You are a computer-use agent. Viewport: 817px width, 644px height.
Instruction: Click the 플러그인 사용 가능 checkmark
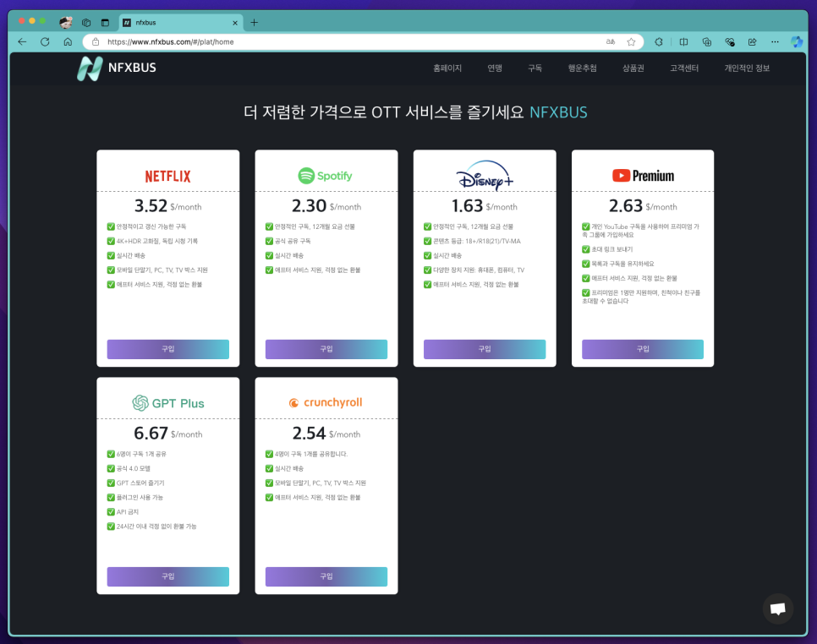click(x=111, y=497)
